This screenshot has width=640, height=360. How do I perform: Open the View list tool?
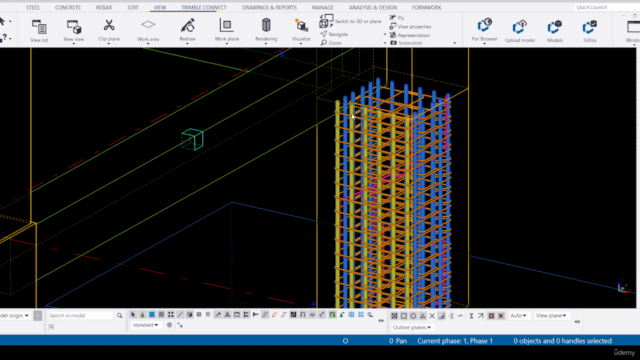39,30
